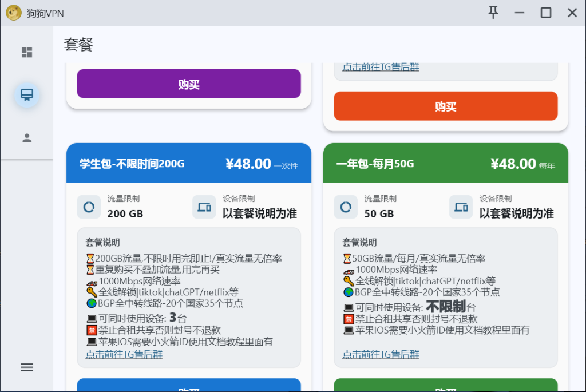Click 50GB流量/每月/真实流量无倍率 line

(x=414, y=258)
